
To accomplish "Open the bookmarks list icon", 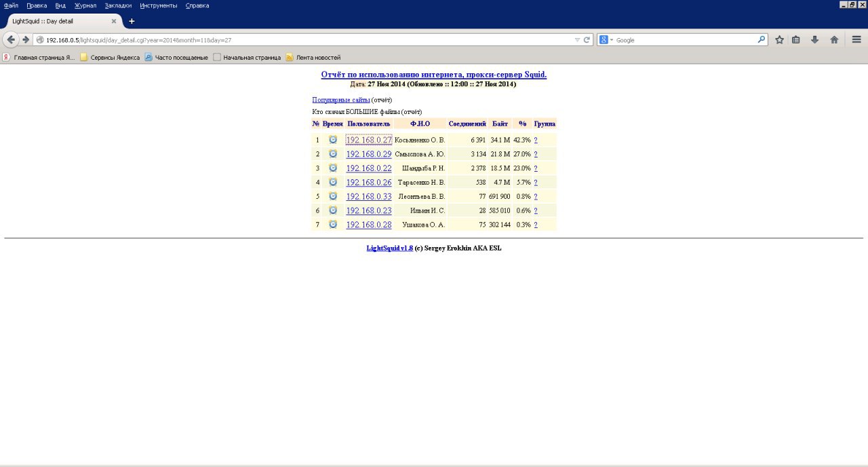I will pyautogui.click(x=796, y=40).
